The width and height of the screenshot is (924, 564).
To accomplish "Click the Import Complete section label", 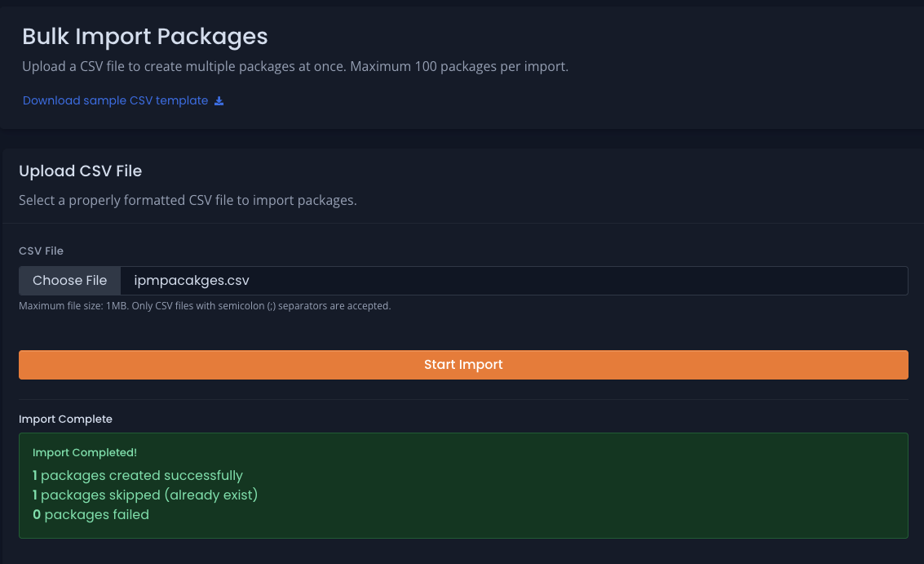I will tap(65, 419).
